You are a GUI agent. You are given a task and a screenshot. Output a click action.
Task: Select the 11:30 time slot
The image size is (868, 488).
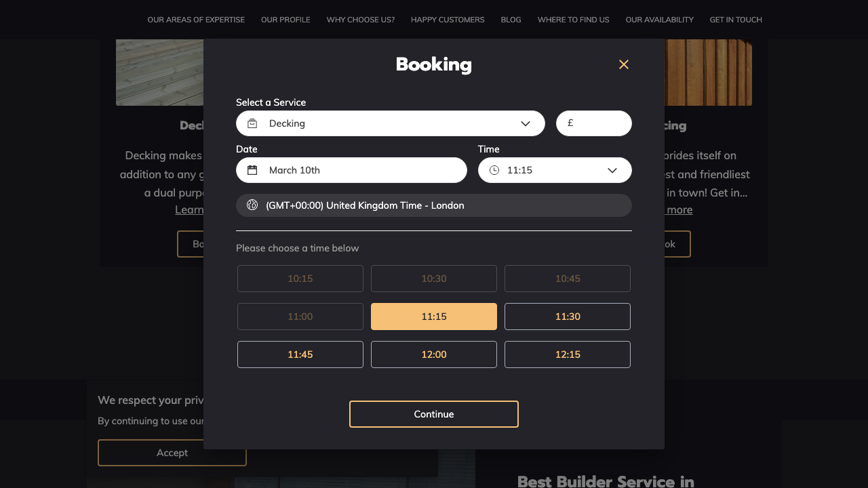568,317
